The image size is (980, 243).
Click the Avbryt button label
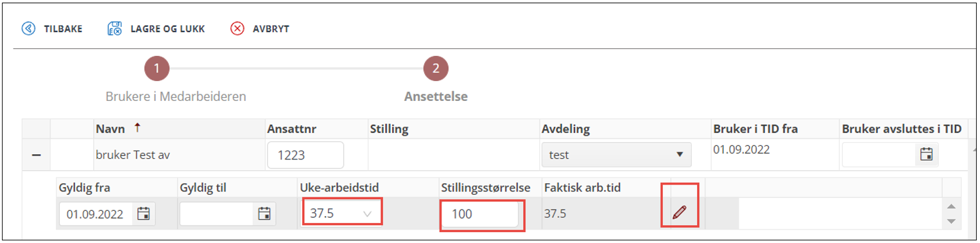pos(271,29)
